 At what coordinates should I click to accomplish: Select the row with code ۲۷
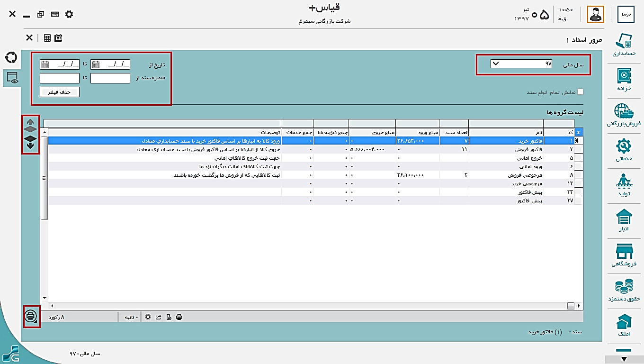[312, 200]
